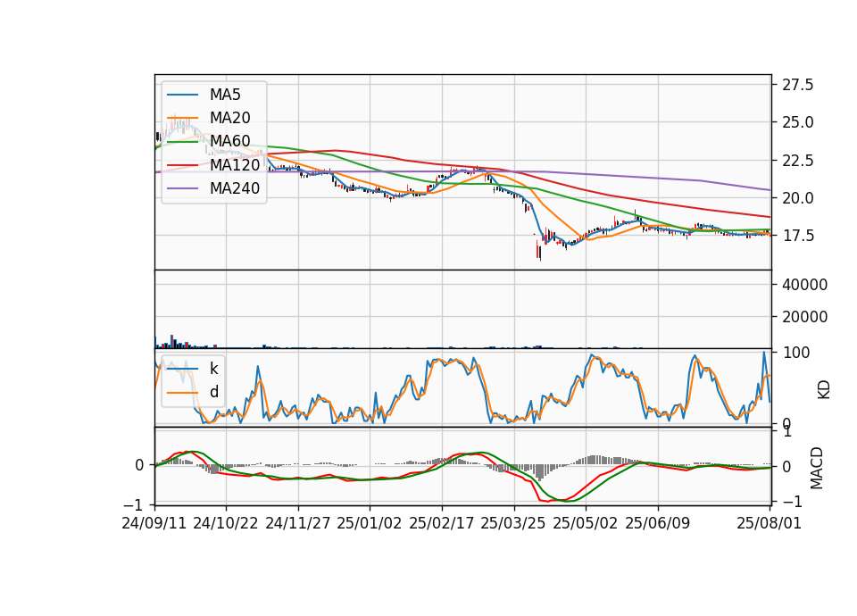Click the 27.5 price axis label
The image size is (857, 616).
point(797,85)
